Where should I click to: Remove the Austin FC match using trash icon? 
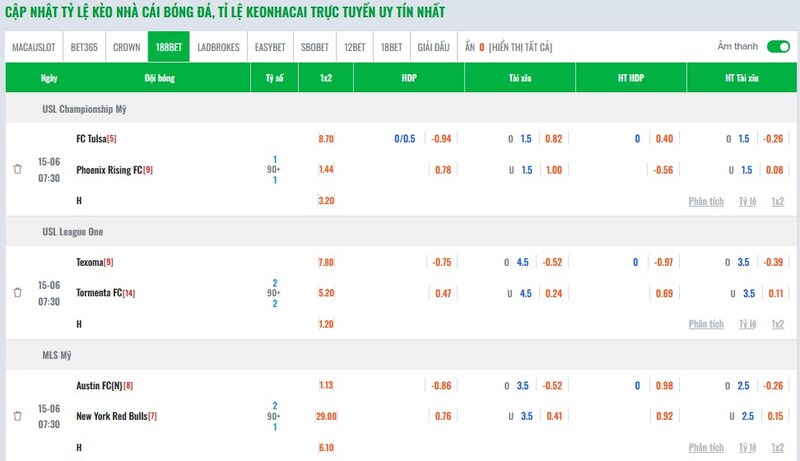17,416
